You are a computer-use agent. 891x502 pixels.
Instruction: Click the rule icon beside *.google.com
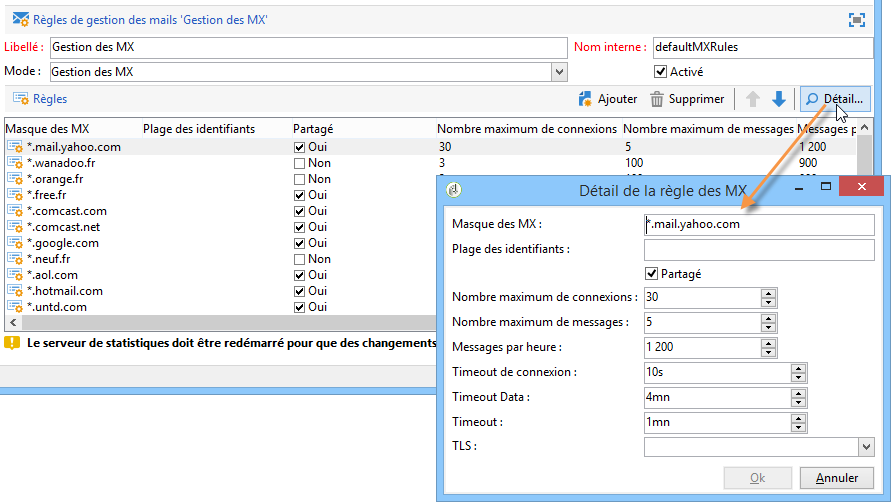[15, 243]
